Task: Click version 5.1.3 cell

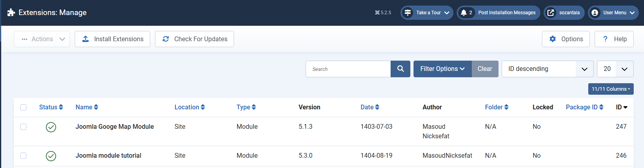Action: (306, 127)
